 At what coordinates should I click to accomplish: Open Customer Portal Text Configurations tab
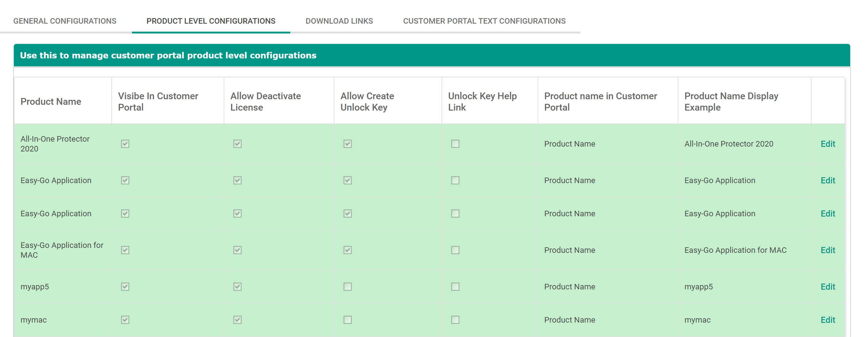(x=484, y=21)
